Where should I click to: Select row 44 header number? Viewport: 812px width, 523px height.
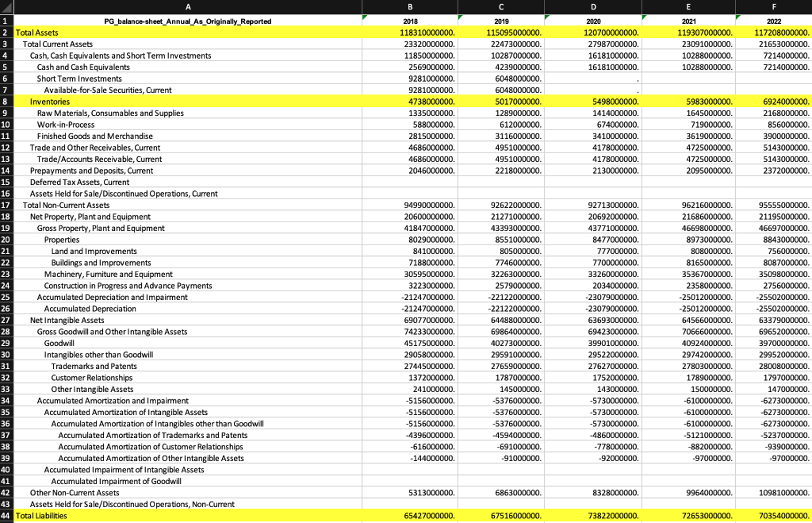coord(6,515)
